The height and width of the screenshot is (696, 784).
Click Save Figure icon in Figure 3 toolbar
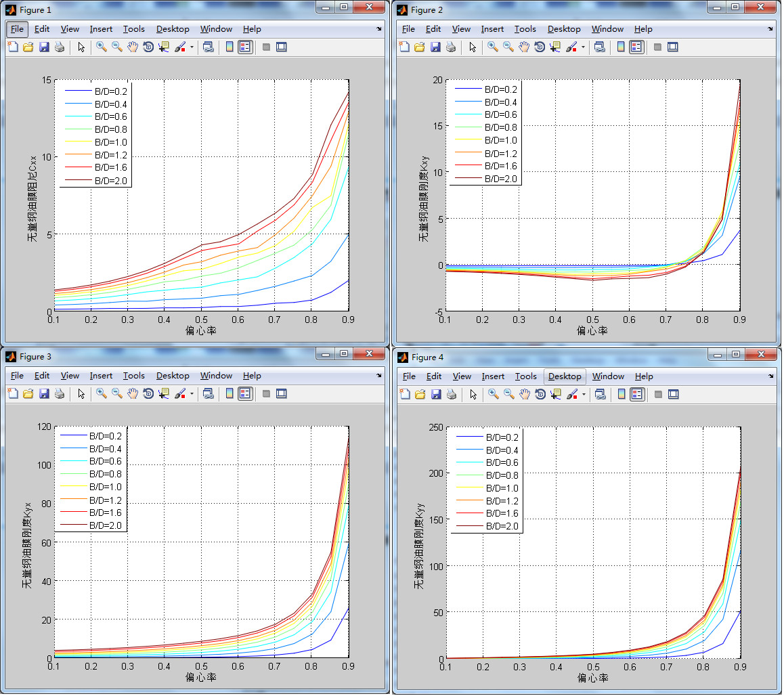[x=44, y=393]
